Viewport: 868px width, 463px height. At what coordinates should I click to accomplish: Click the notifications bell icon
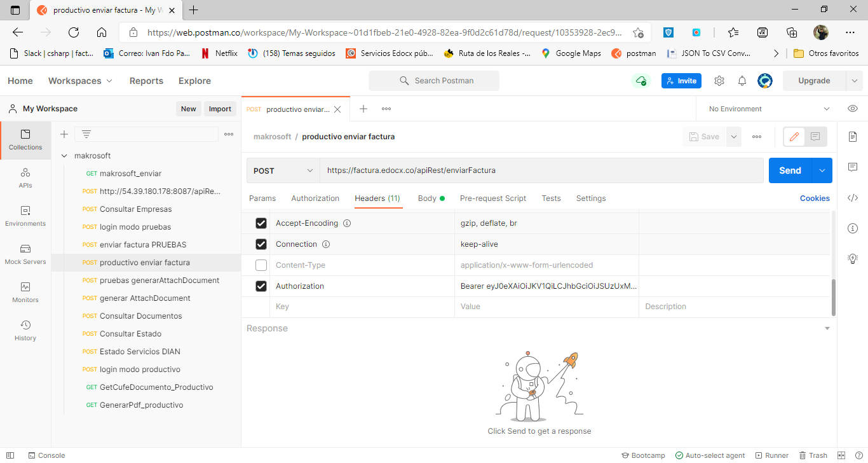[742, 81]
